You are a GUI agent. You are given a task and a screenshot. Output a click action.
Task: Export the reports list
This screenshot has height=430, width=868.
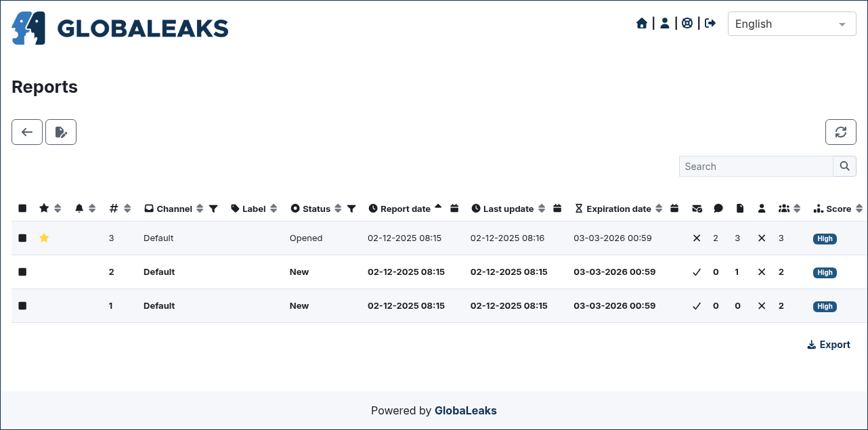829,345
